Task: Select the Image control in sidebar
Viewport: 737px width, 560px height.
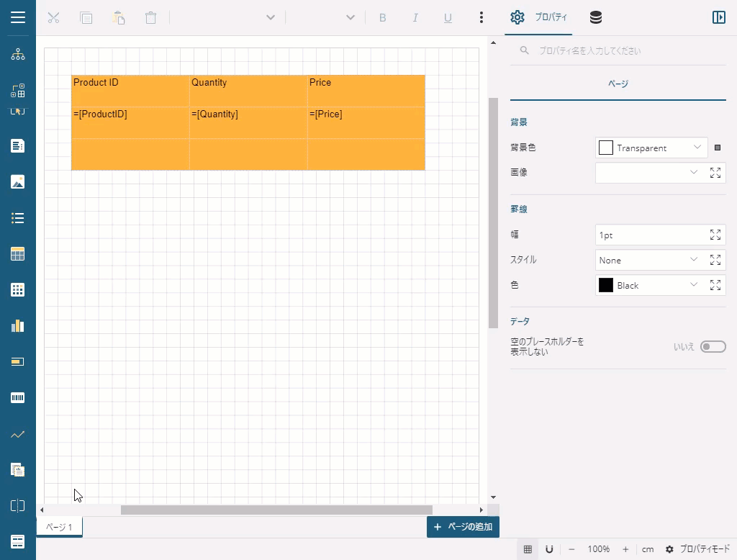Action: (18, 182)
